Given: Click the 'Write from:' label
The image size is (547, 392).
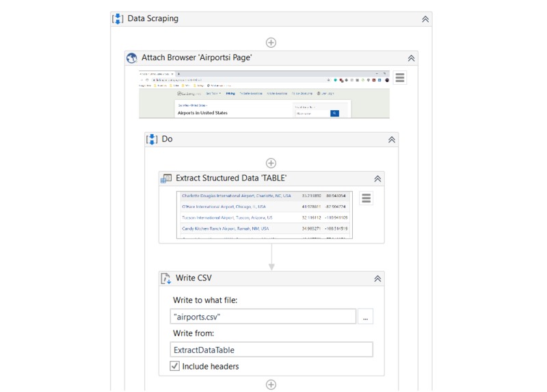Looking at the screenshot, I should 194,333.
